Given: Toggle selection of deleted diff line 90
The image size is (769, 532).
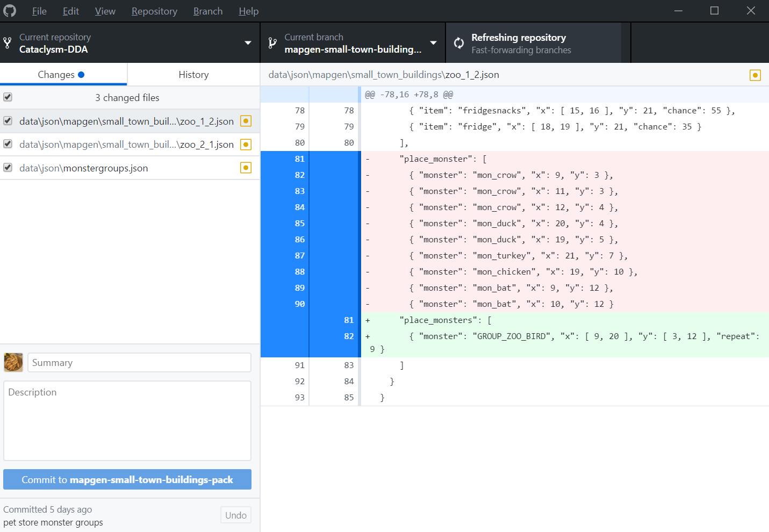Looking at the screenshot, I should coord(310,304).
